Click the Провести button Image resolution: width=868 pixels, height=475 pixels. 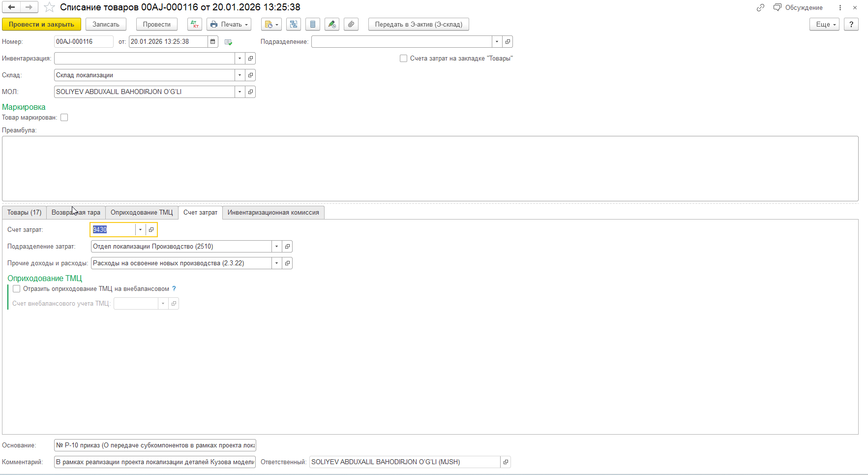point(157,24)
